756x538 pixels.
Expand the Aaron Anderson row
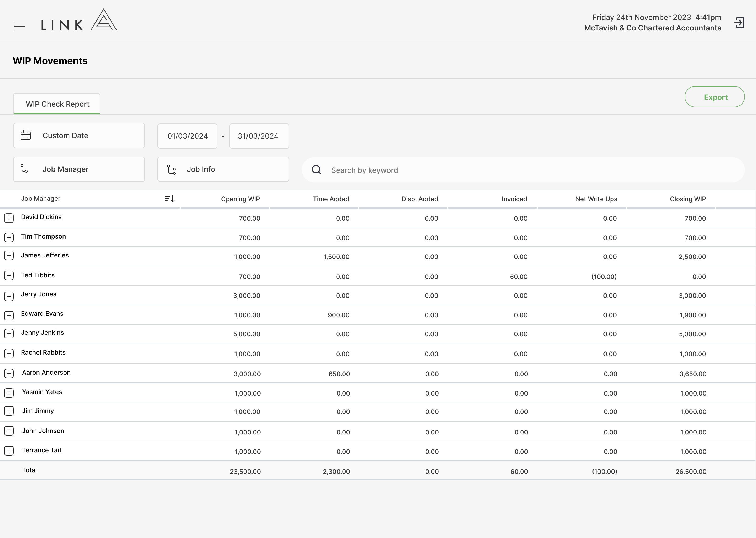[x=9, y=373]
